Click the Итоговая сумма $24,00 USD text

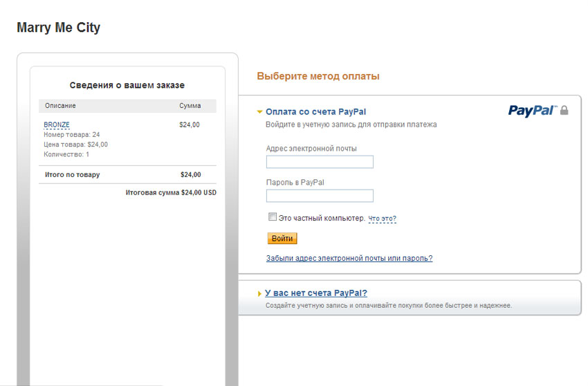click(171, 192)
